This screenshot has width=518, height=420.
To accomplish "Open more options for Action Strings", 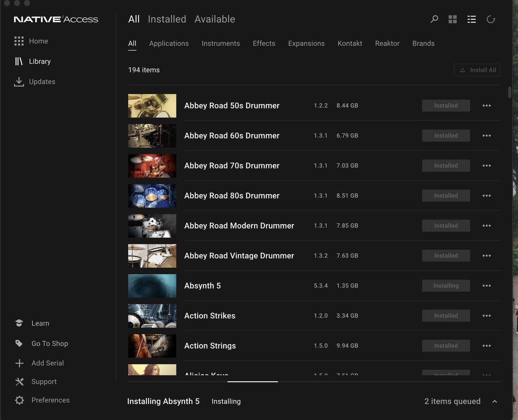I will (x=486, y=346).
